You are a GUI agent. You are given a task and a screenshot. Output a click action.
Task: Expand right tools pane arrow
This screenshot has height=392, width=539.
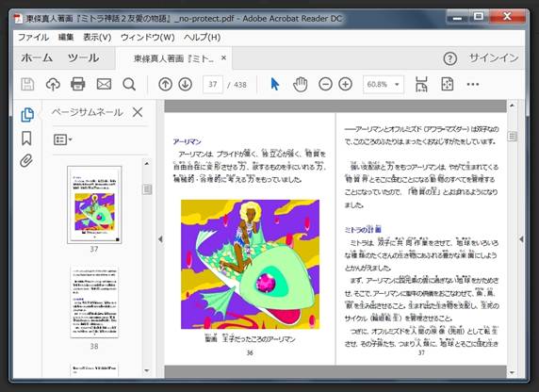tap(521, 239)
